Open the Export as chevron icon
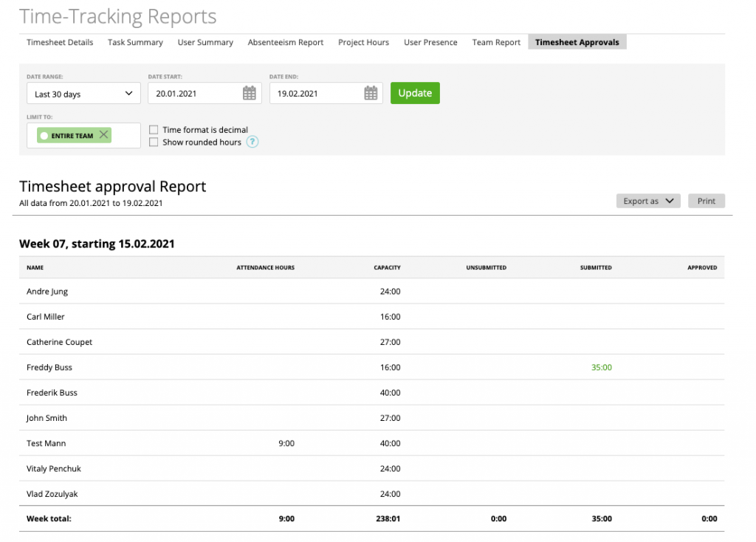756x542 pixels. [x=671, y=200]
